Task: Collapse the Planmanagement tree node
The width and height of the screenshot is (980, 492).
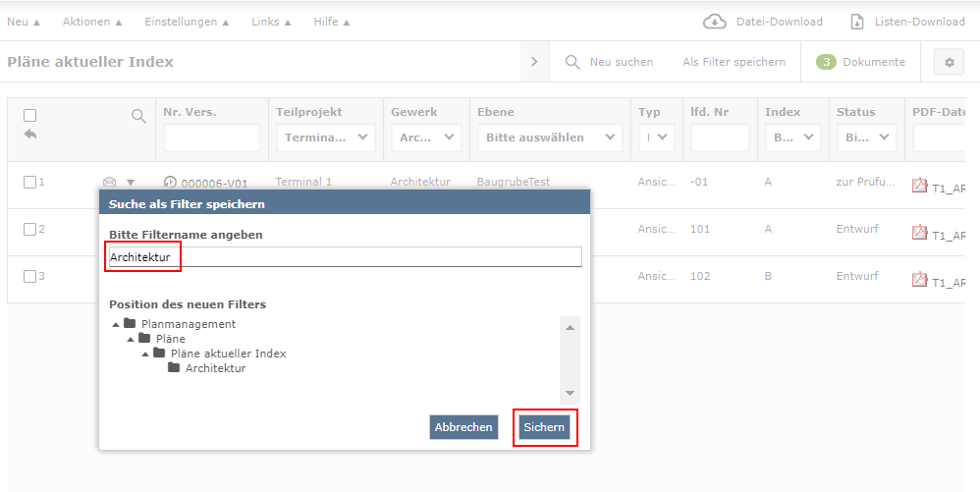Action: 116,324
